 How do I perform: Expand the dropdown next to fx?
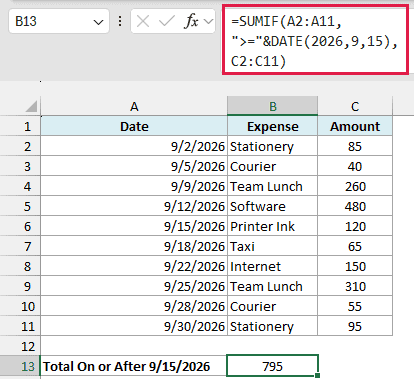pos(209,22)
